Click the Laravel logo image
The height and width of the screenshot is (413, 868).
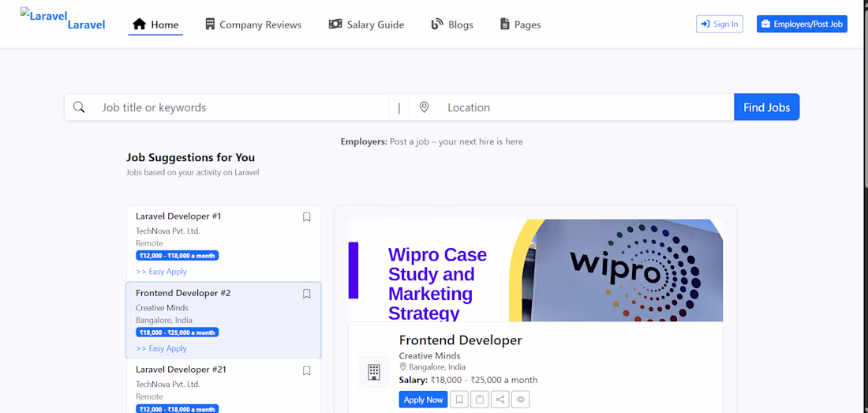[x=43, y=16]
